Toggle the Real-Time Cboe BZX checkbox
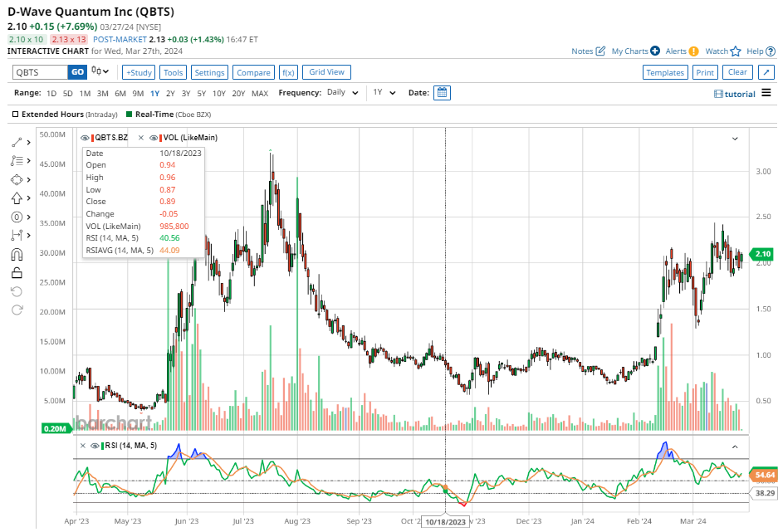 129,115
